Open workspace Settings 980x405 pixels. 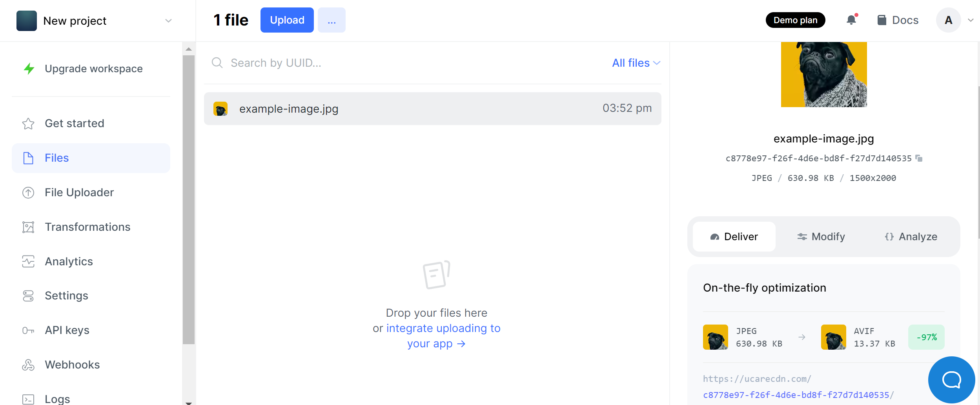click(x=66, y=296)
